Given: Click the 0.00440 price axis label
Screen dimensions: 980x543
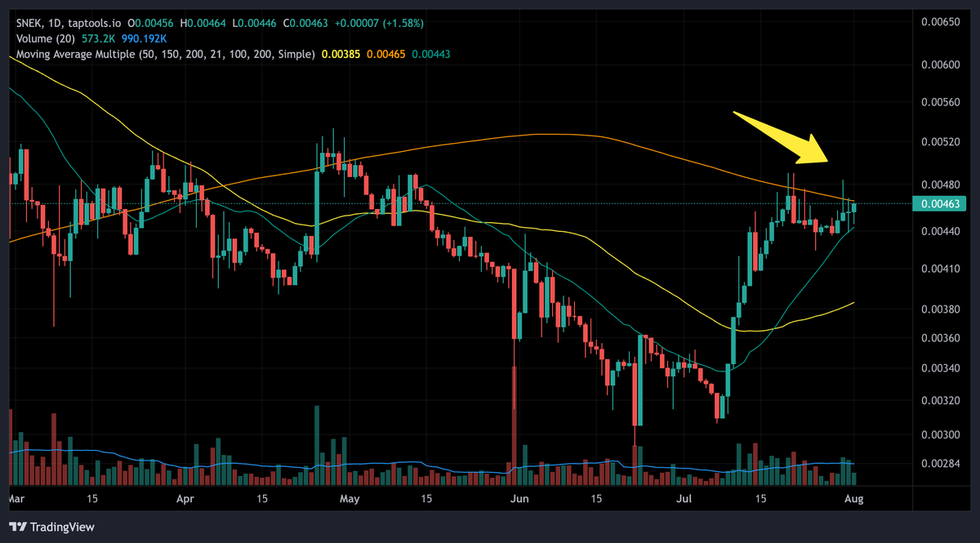Looking at the screenshot, I should [940, 231].
